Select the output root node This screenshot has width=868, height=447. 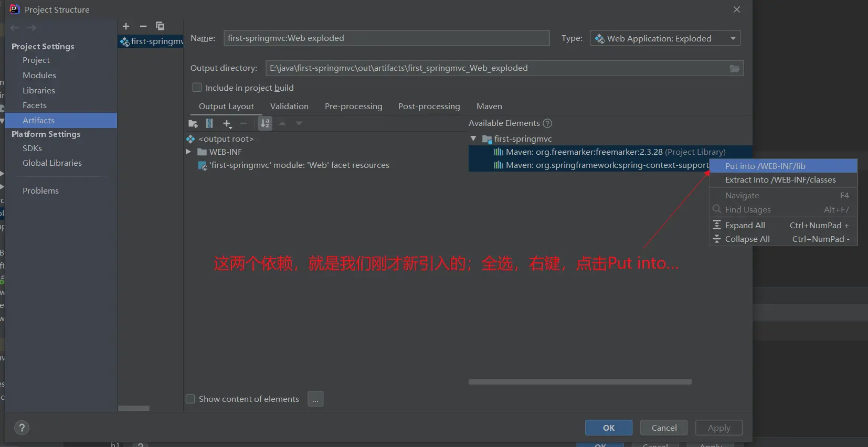[220, 139]
